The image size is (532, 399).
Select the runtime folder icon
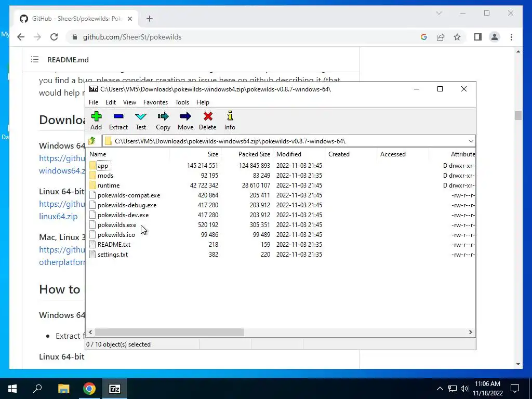pyautogui.click(x=92, y=185)
